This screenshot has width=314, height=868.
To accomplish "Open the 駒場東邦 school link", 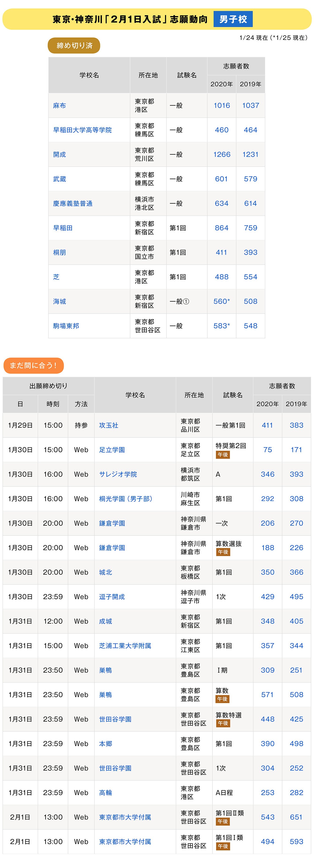I will point(66,326).
